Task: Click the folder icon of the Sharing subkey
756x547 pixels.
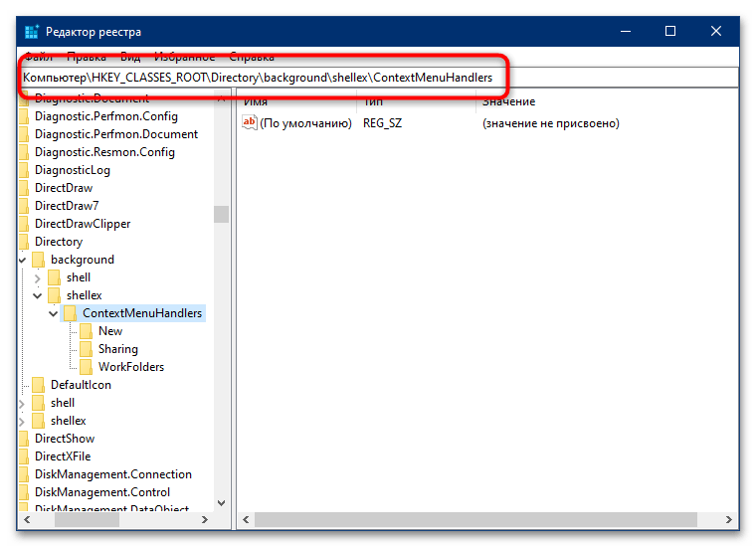Action: coord(86,349)
